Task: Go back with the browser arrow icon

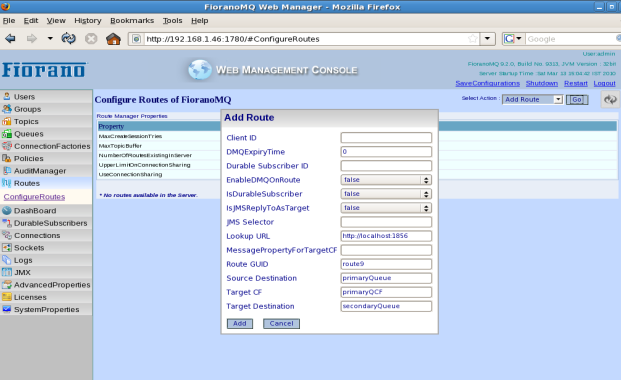Action: click(10, 38)
